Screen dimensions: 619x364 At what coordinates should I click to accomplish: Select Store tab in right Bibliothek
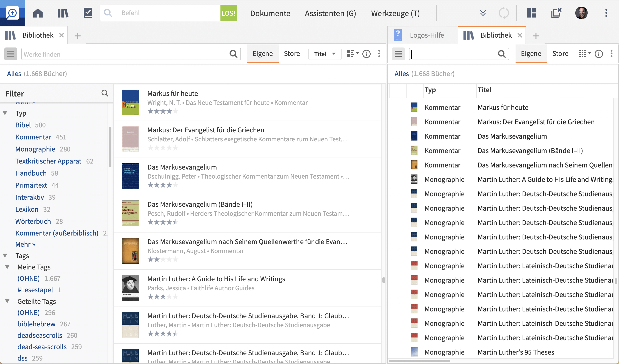[x=560, y=54]
